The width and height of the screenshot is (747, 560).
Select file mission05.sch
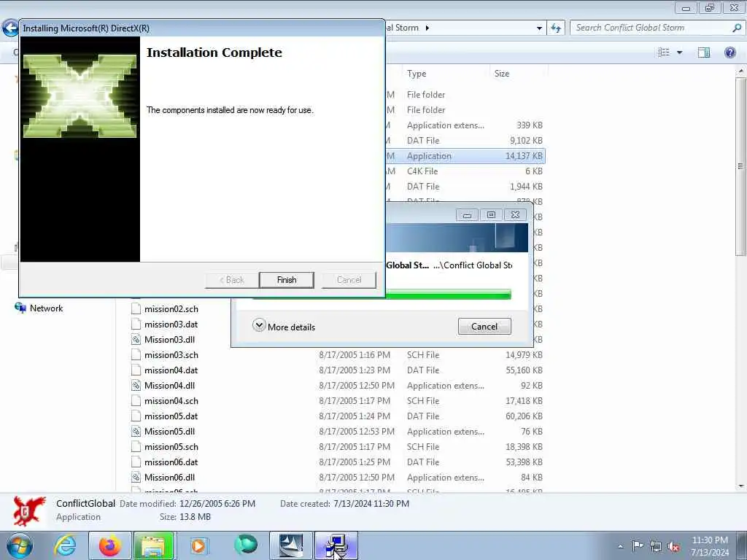(x=171, y=447)
